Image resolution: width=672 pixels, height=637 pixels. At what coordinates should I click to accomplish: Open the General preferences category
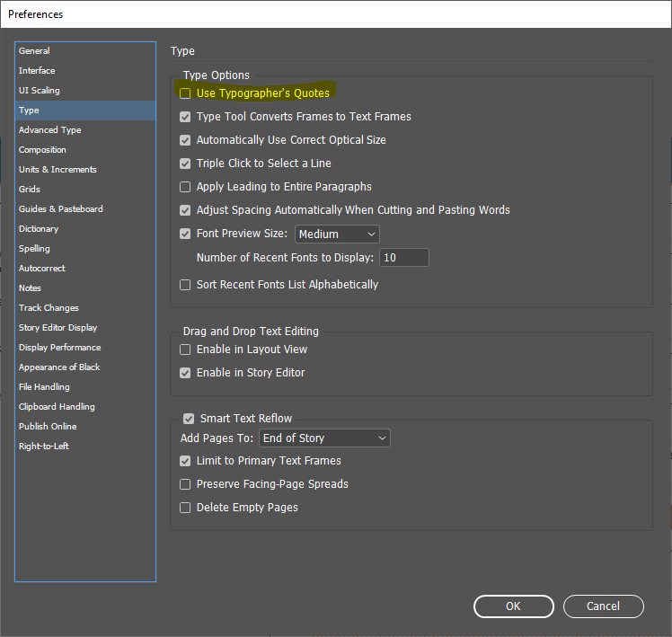34,51
